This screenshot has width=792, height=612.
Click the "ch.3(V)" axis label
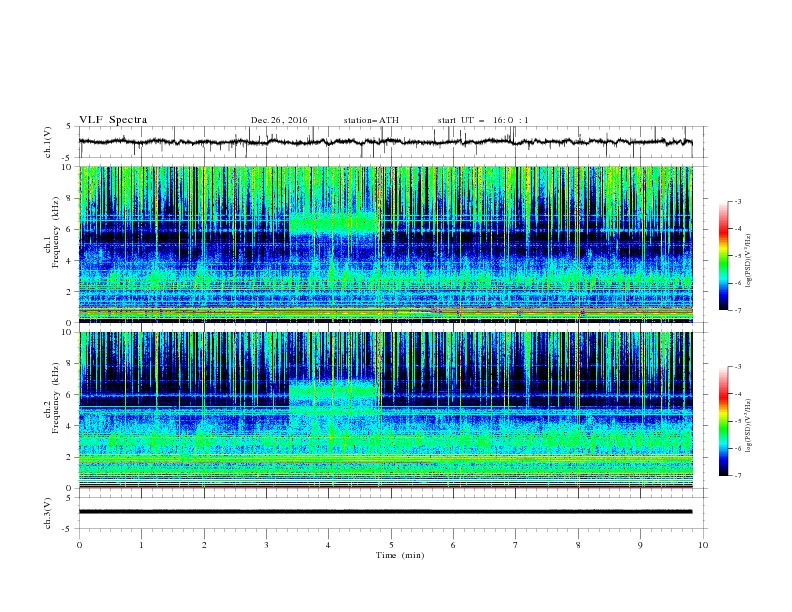point(48,513)
